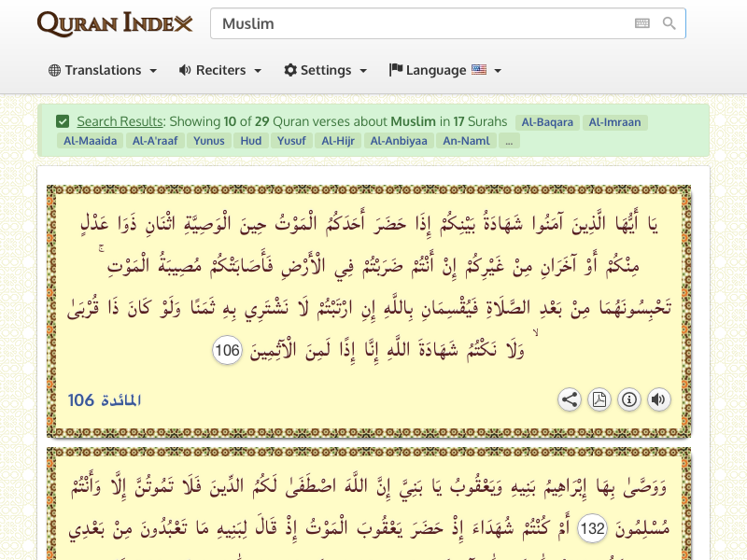Image resolution: width=747 pixels, height=560 pixels.
Task: Filter results by Yunus surah
Action: tap(208, 141)
